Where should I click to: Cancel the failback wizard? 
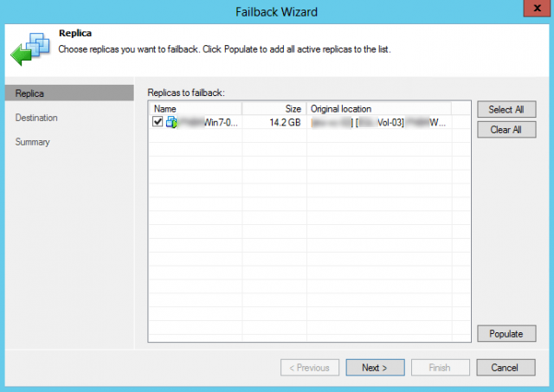click(506, 368)
